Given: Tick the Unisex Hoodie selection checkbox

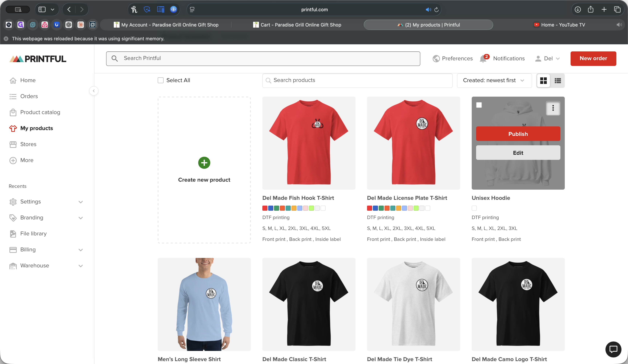Looking at the screenshot, I should [x=479, y=105].
